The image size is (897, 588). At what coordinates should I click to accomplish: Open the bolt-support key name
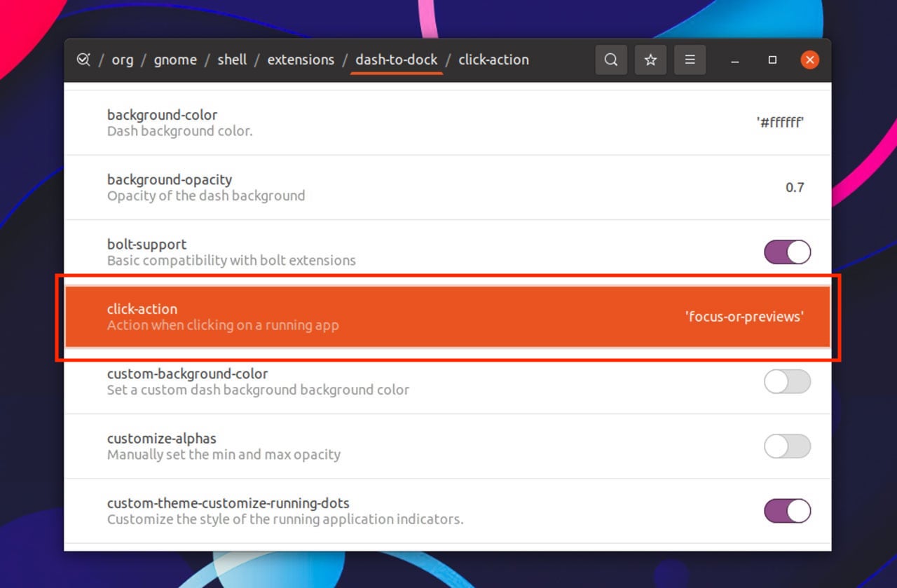146,245
